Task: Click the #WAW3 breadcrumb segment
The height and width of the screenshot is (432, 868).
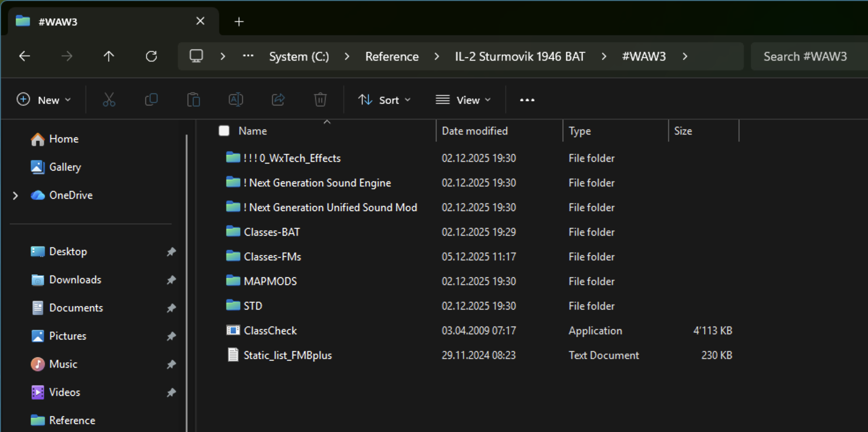Action: [644, 56]
